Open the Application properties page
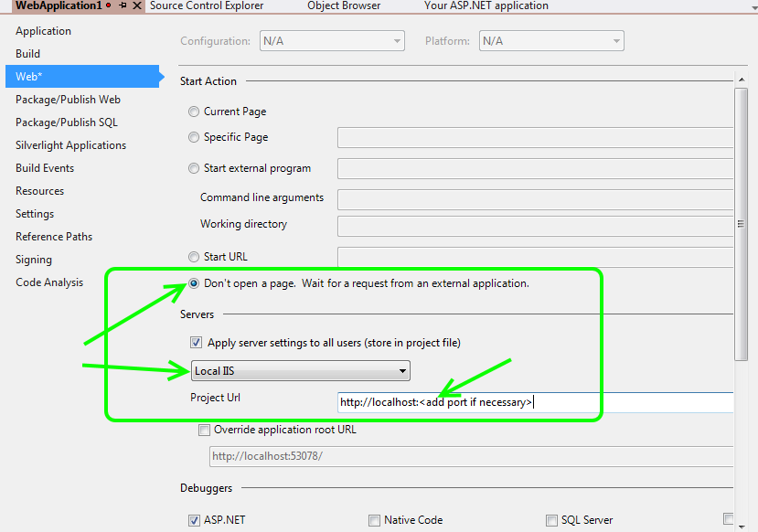 click(x=43, y=31)
